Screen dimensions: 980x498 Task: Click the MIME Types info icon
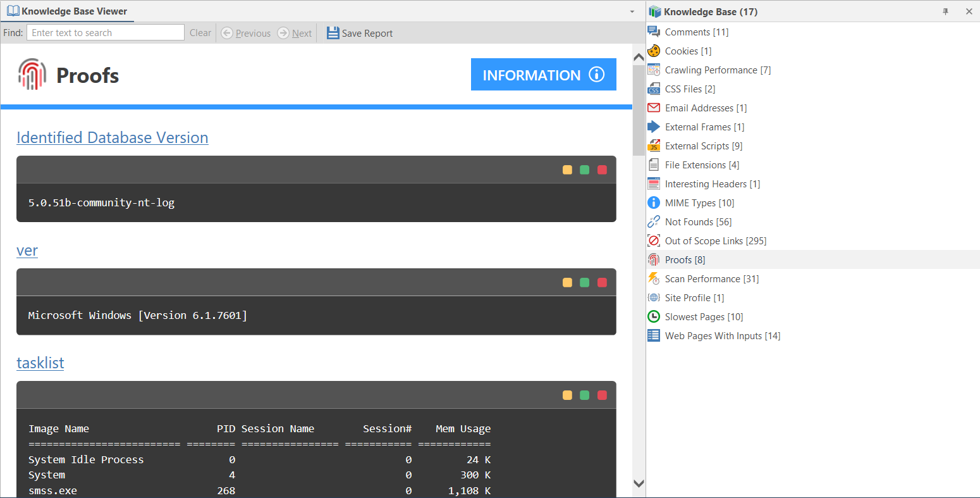[653, 202]
